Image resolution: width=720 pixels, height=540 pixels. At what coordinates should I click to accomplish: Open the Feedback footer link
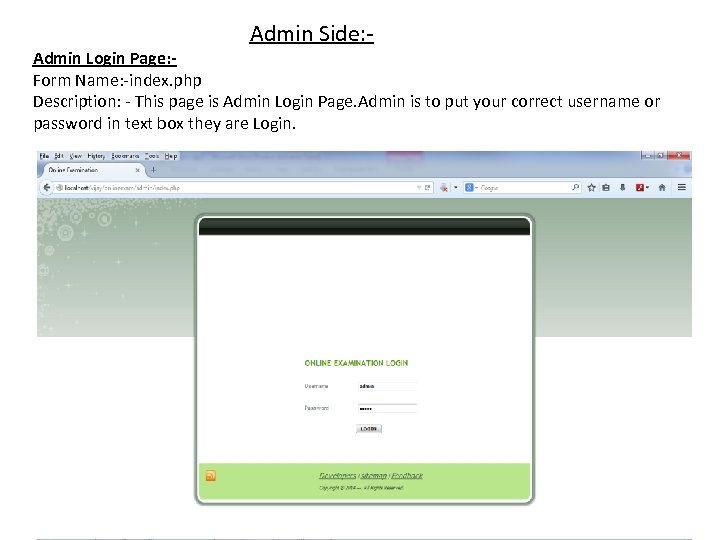(x=407, y=476)
